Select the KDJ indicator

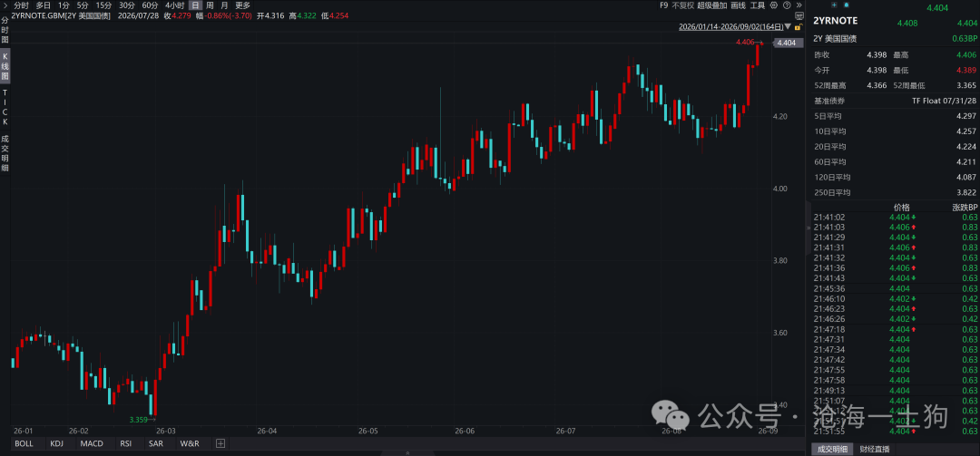57,443
